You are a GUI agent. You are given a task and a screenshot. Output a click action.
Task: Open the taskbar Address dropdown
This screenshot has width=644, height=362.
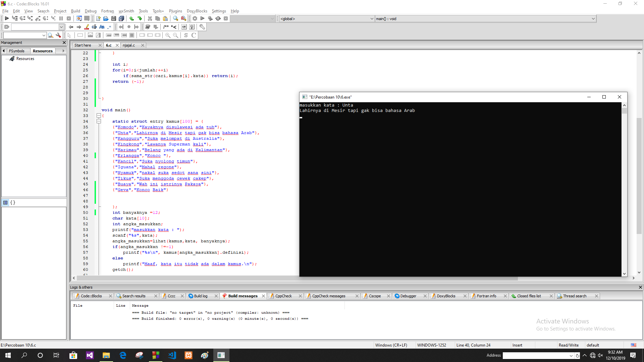(571, 356)
